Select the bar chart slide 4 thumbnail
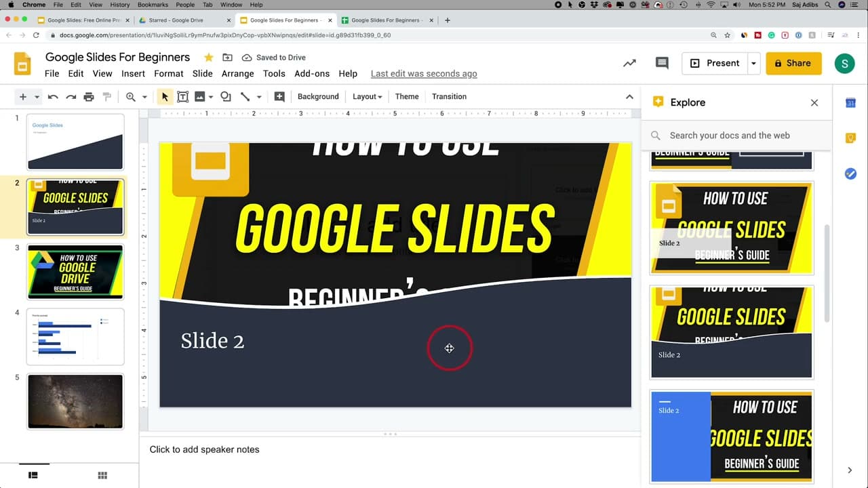Screen dimensions: 868x488 pyautogui.click(x=75, y=337)
